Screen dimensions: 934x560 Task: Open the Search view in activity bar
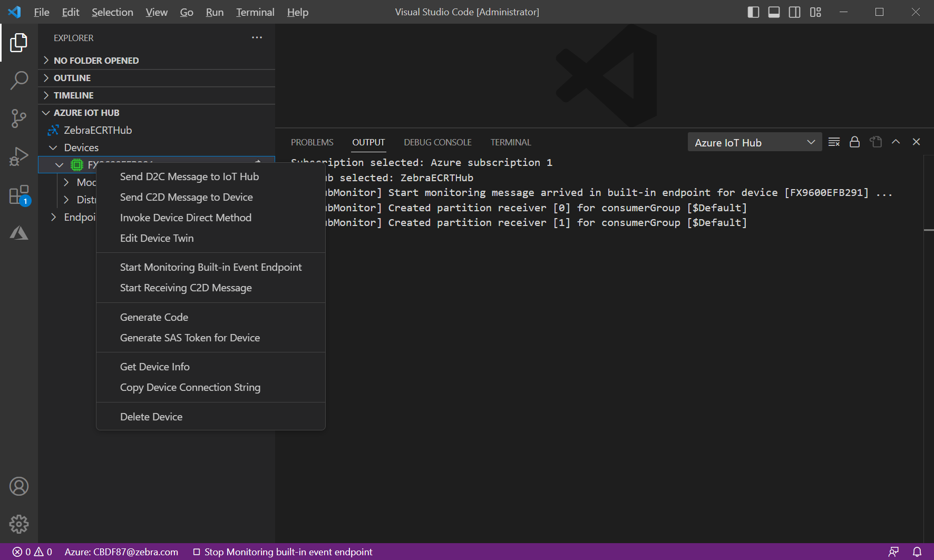point(19,81)
